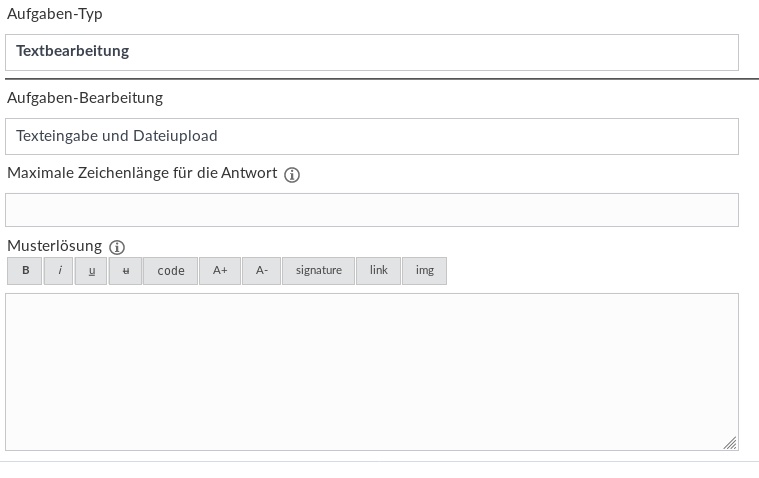759x478 pixels.
Task: Show info for Maximale Zeichenlänge für die Antwort
Action: (x=292, y=175)
